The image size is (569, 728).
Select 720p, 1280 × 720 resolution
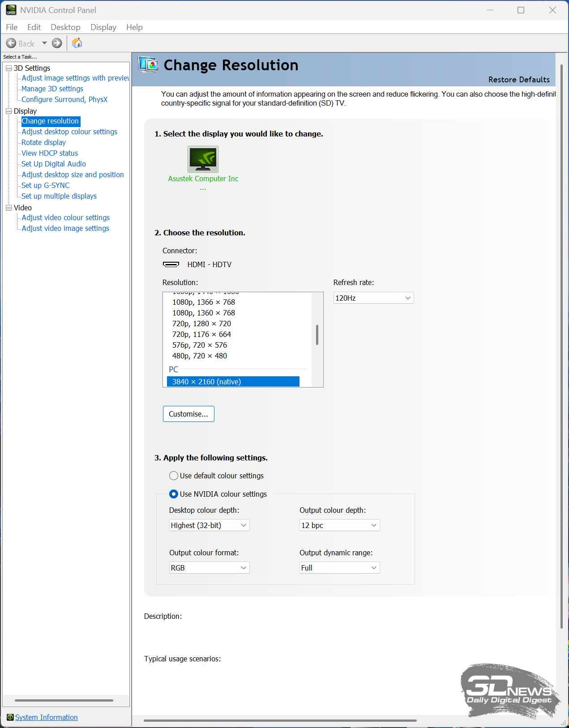coord(202,324)
